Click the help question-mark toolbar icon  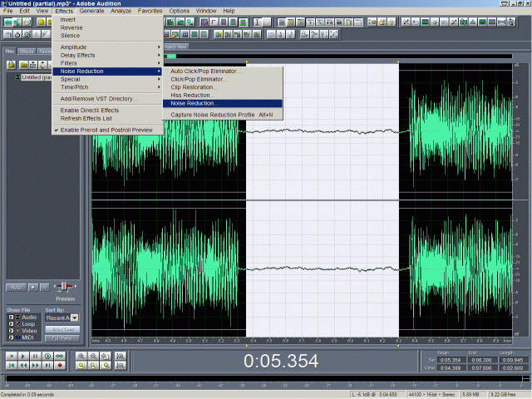point(392,22)
